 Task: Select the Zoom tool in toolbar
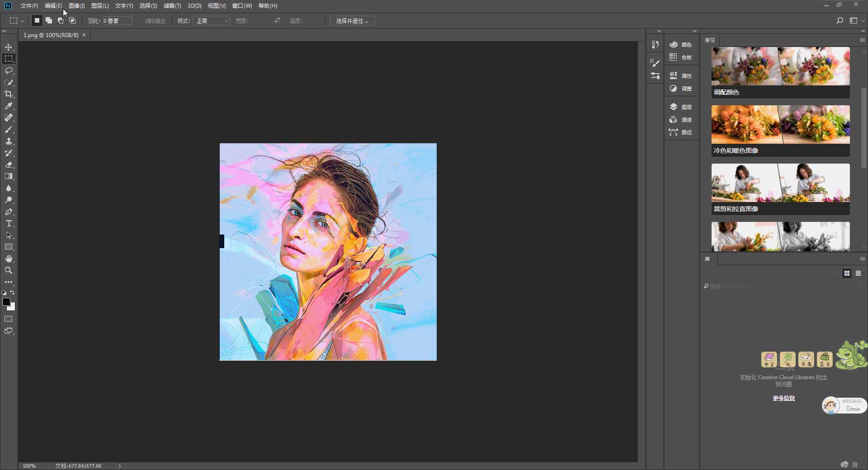pos(9,270)
